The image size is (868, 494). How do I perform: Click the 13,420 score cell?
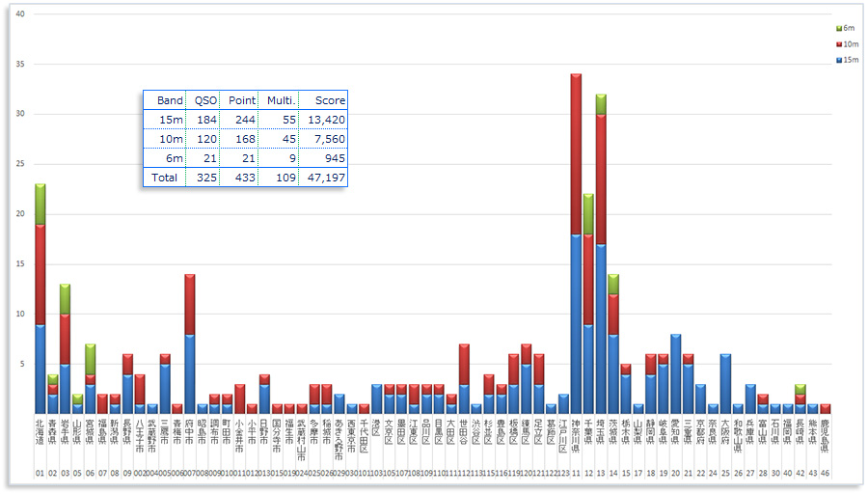(326, 120)
